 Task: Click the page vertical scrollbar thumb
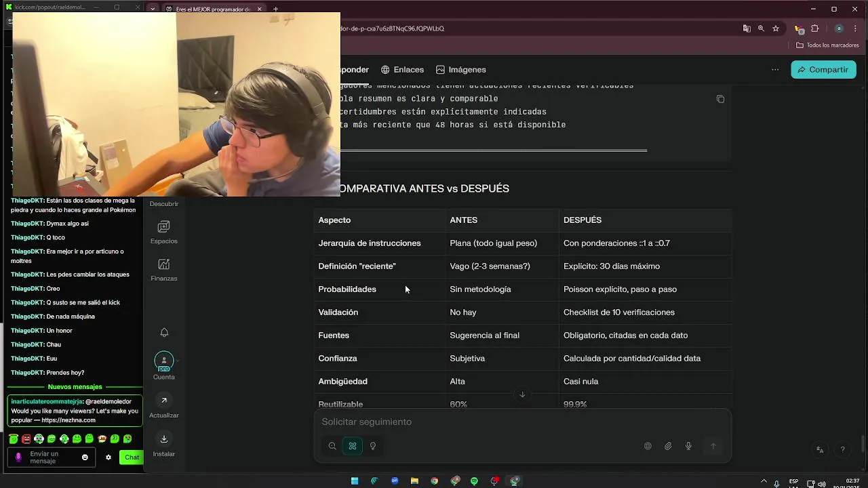pyautogui.click(x=863, y=444)
